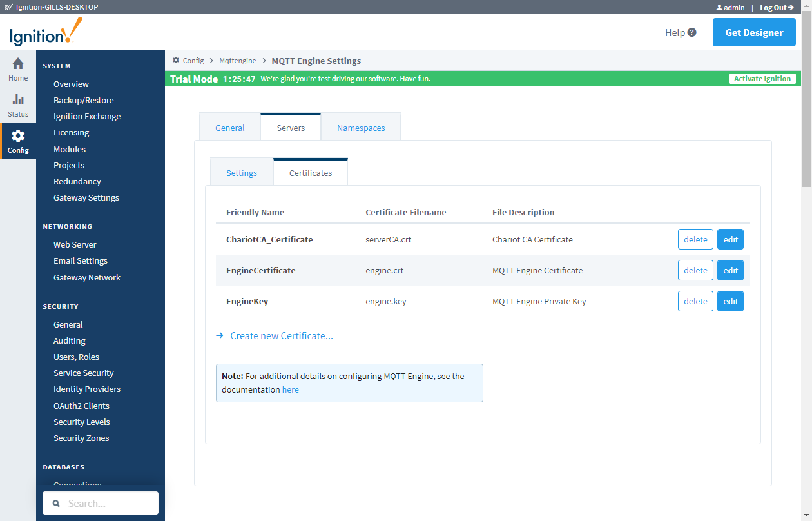The height and width of the screenshot is (521, 812).
Task: Click the Help link text
Action: [x=675, y=32]
